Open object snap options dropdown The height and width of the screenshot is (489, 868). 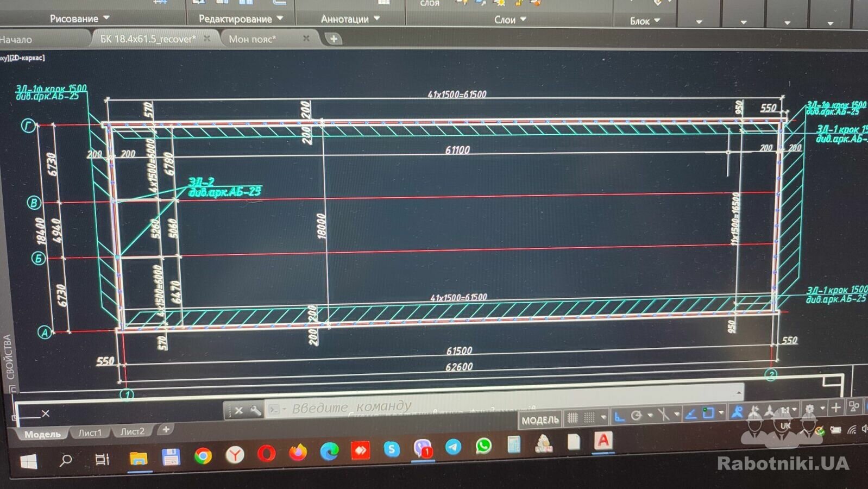click(721, 412)
